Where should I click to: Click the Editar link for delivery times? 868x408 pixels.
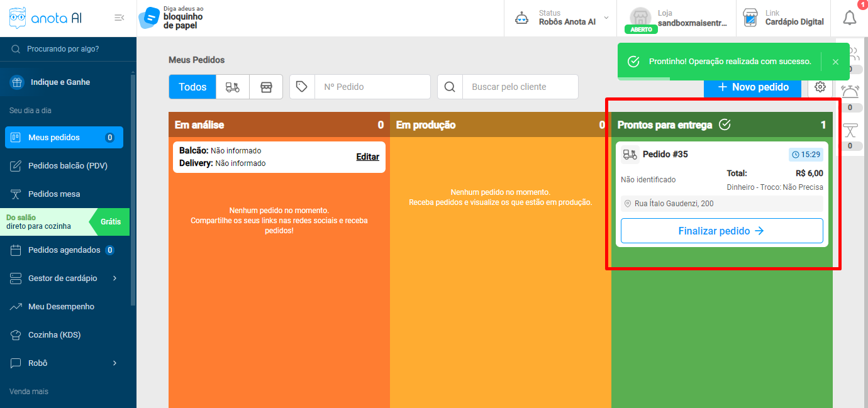tap(368, 157)
